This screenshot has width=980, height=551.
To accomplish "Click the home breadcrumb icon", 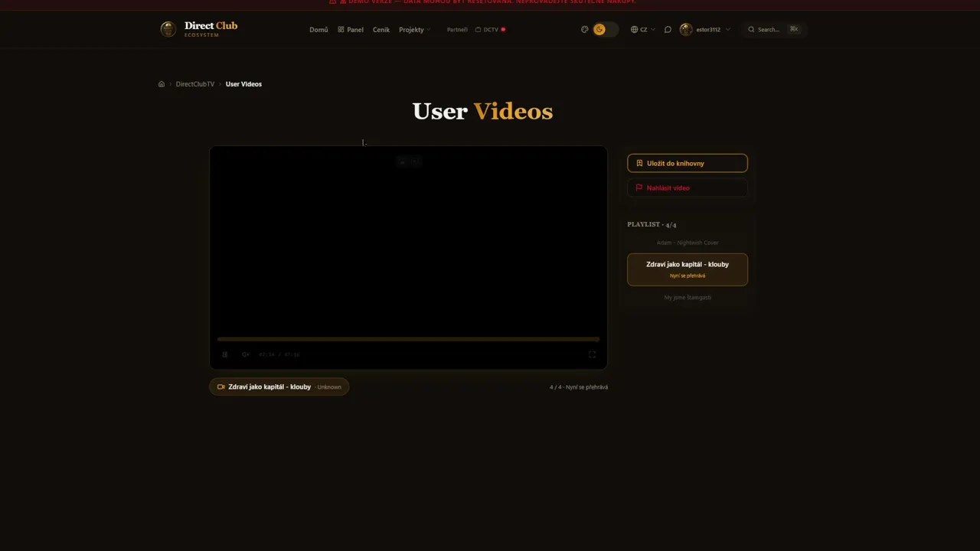I will [x=162, y=84].
